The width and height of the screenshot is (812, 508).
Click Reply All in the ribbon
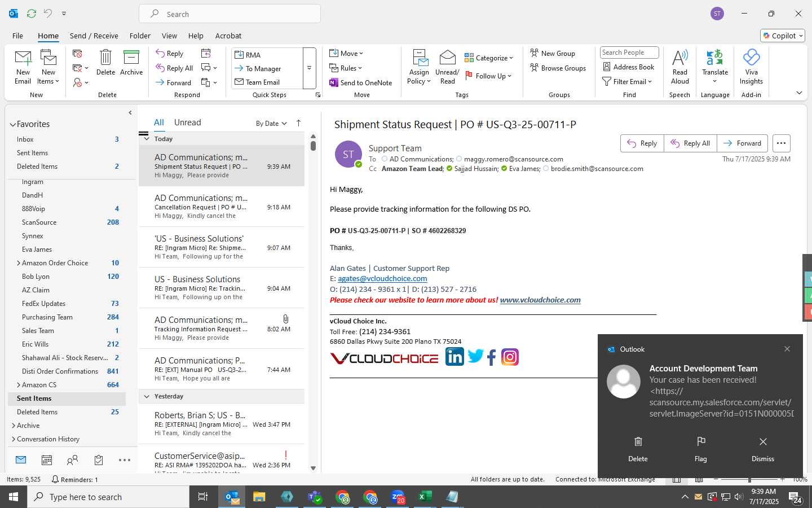click(174, 68)
